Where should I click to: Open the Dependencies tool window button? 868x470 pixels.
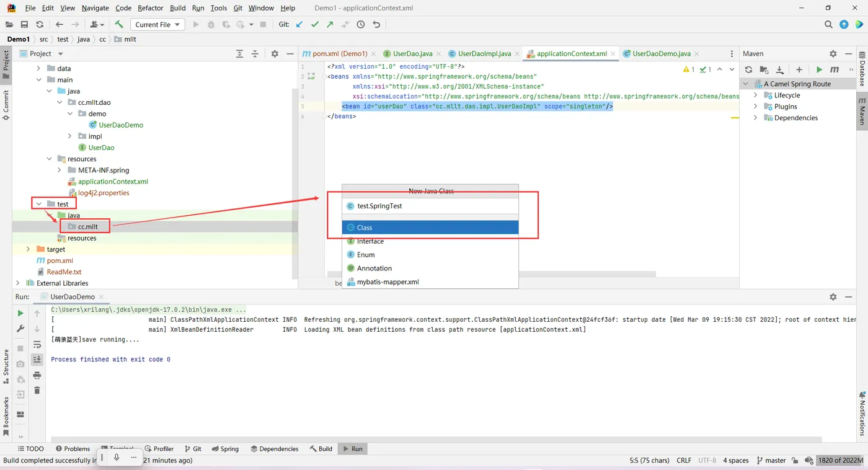pyautogui.click(x=274, y=448)
